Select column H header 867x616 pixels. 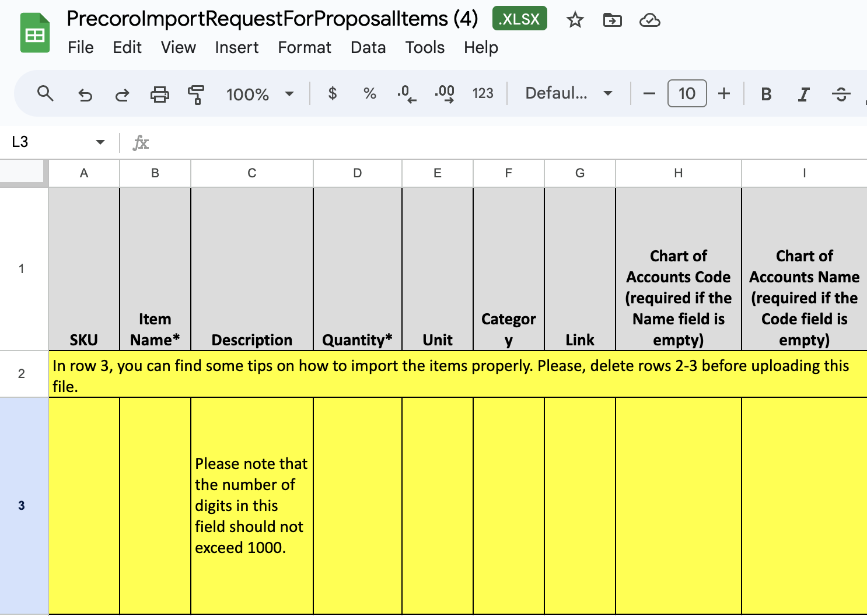click(x=679, y=173)
